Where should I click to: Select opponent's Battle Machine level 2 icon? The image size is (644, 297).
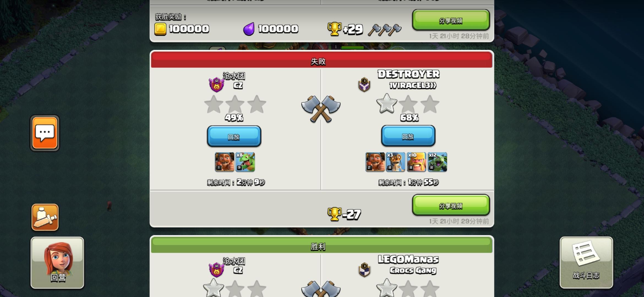click(375, 162)
